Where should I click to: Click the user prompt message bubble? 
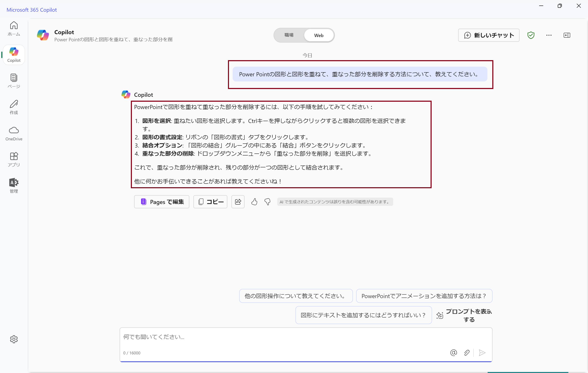pos(360,74)
